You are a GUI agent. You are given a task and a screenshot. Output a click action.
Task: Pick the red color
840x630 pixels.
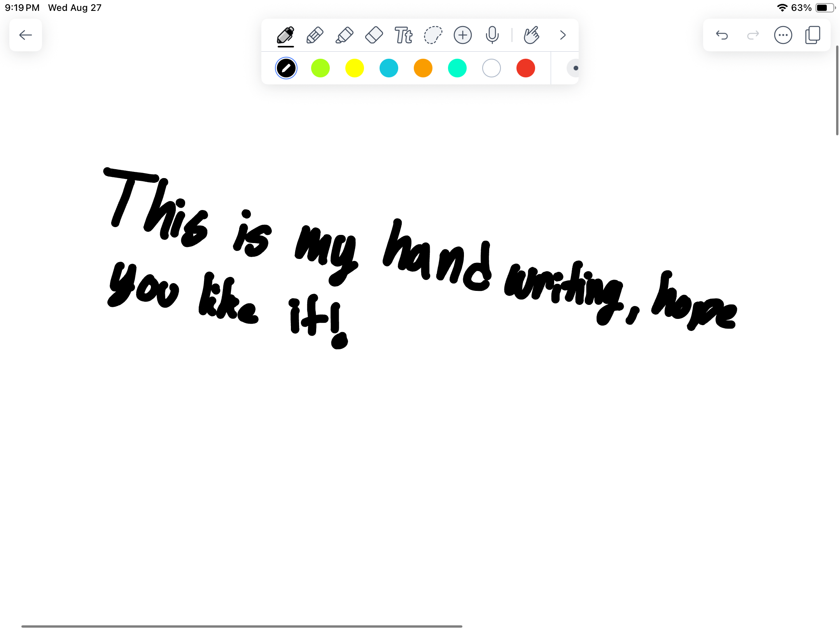tap(526, 68)
